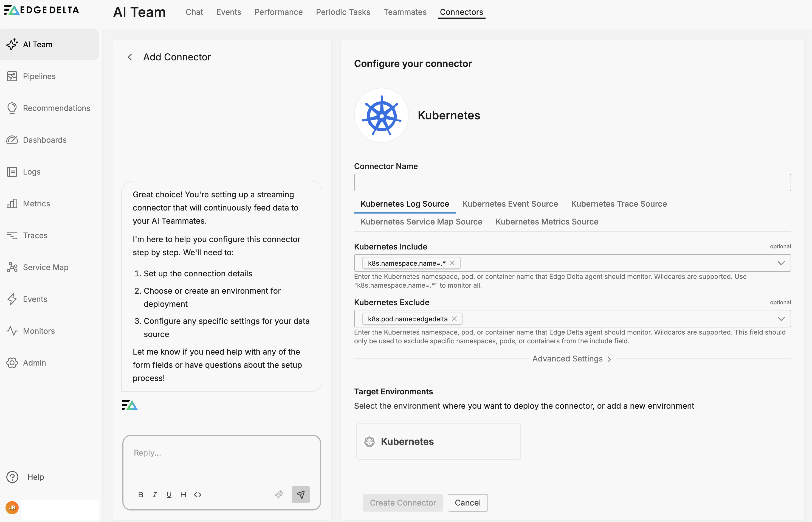Click the code format icon

tap(198, 495)
